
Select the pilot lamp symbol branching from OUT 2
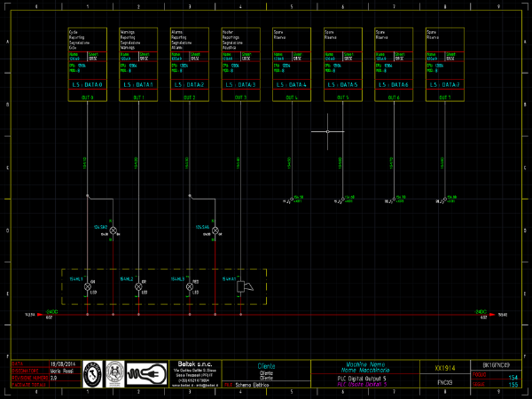pyautogui.click(x=215, y=231)
